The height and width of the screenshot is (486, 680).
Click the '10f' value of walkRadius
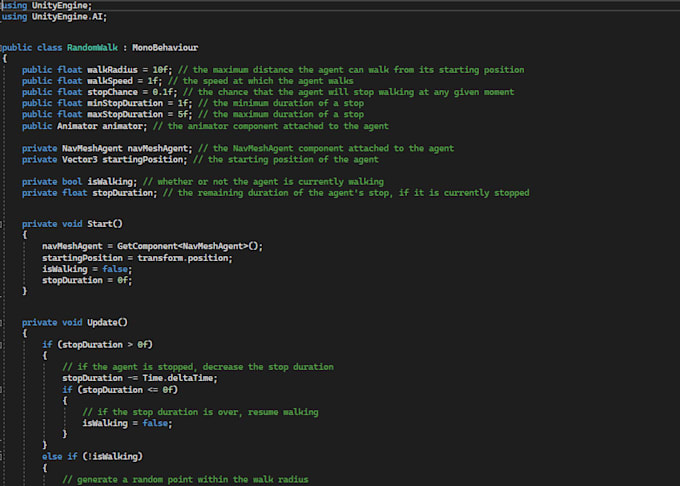(161, 70)
